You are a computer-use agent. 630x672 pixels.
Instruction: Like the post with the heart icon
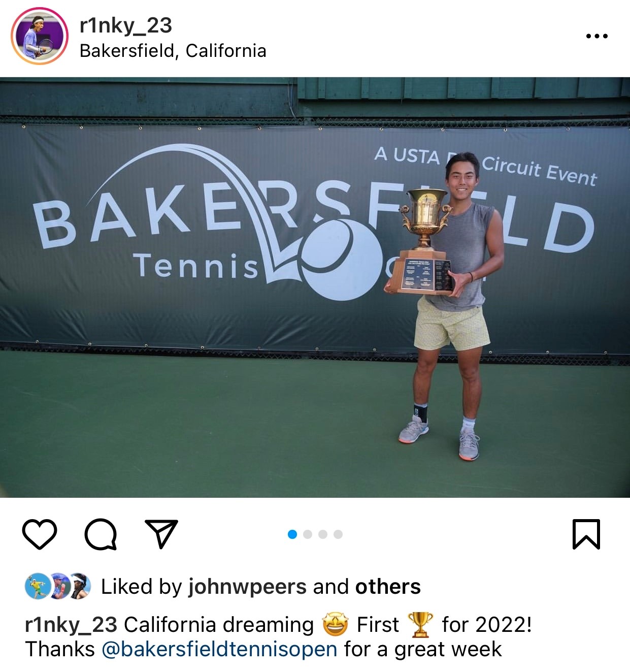[40, 534]
